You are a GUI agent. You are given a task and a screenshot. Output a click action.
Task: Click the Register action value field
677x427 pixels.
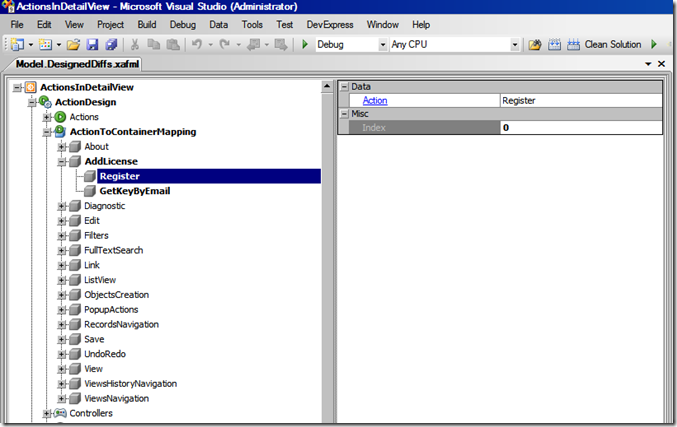[581, 101]
